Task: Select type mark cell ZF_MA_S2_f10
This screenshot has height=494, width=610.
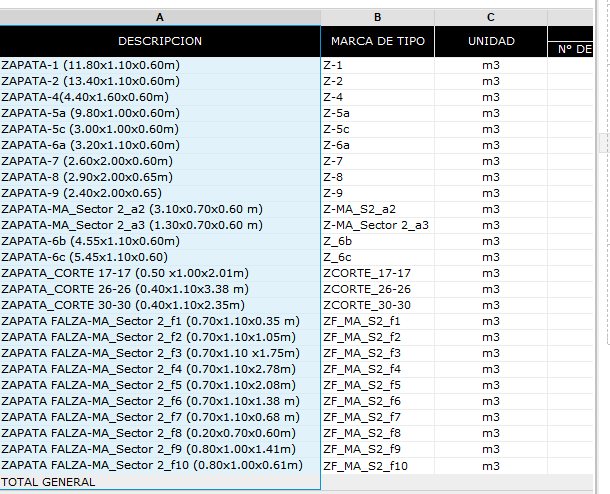Action: (x=377, y=466)
